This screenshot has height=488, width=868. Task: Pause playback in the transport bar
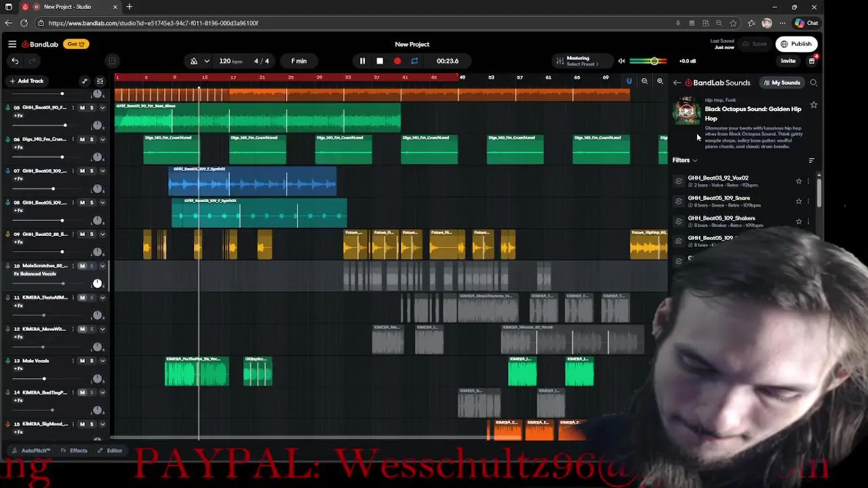point(362,61)
